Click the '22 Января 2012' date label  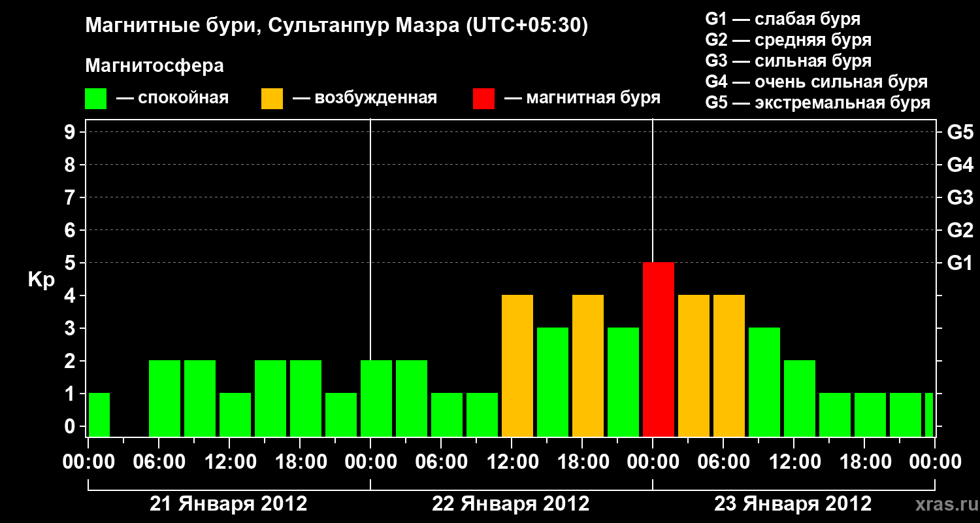(x=511, y=504)
